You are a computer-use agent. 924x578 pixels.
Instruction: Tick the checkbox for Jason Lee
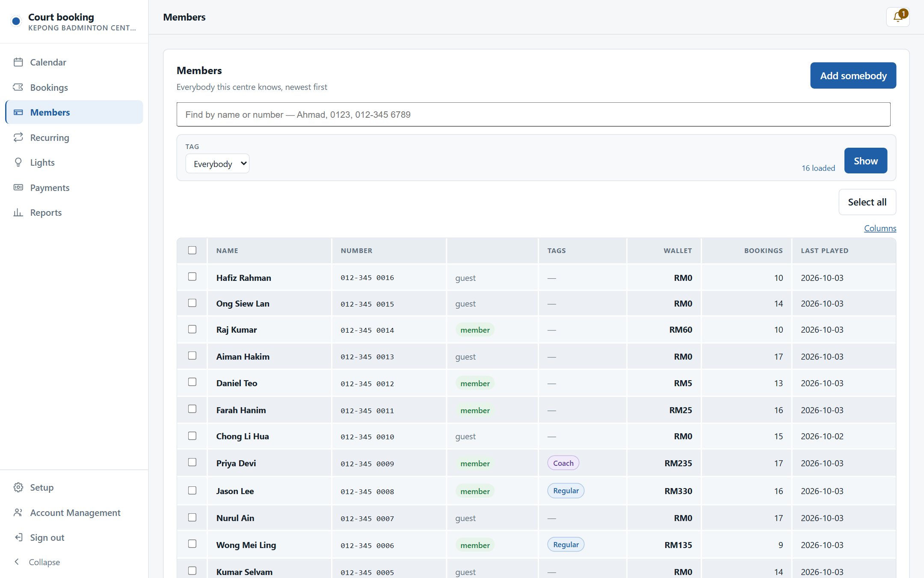click(x=192, y=490)
